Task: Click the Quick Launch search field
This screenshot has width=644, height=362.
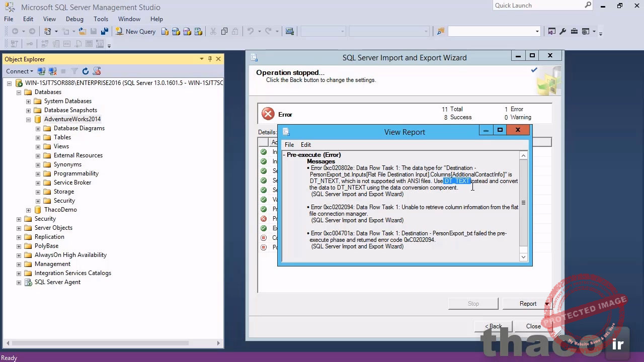Action: click(537, 6)
